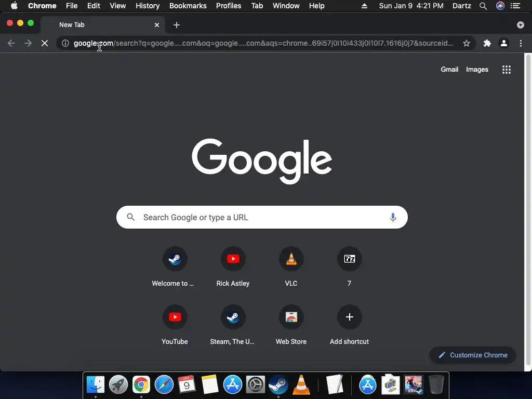The height and width of the screenshot is (399, 532).
Task: Open Launchpad from the Dock
Action: pos(118,385)
